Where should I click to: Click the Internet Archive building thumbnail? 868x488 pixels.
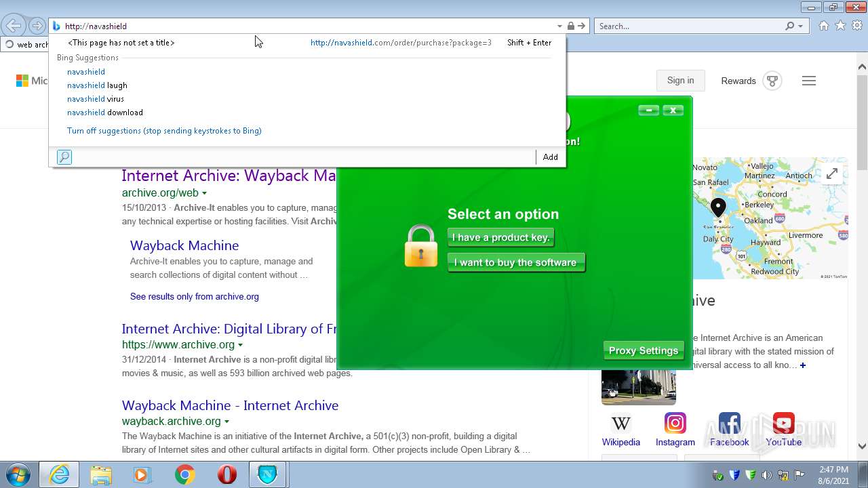pos(639,388)
